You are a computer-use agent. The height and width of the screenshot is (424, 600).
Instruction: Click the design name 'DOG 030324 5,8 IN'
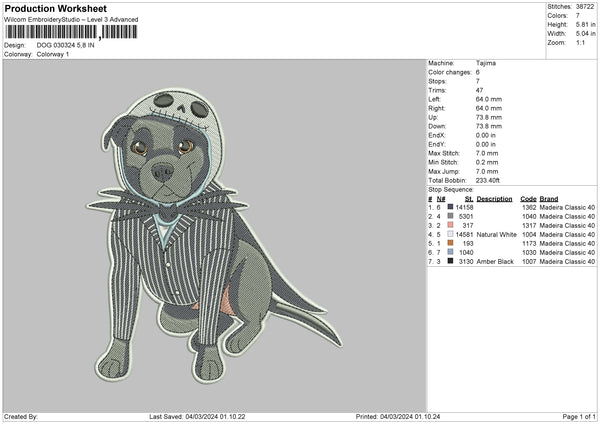[65, 45]
